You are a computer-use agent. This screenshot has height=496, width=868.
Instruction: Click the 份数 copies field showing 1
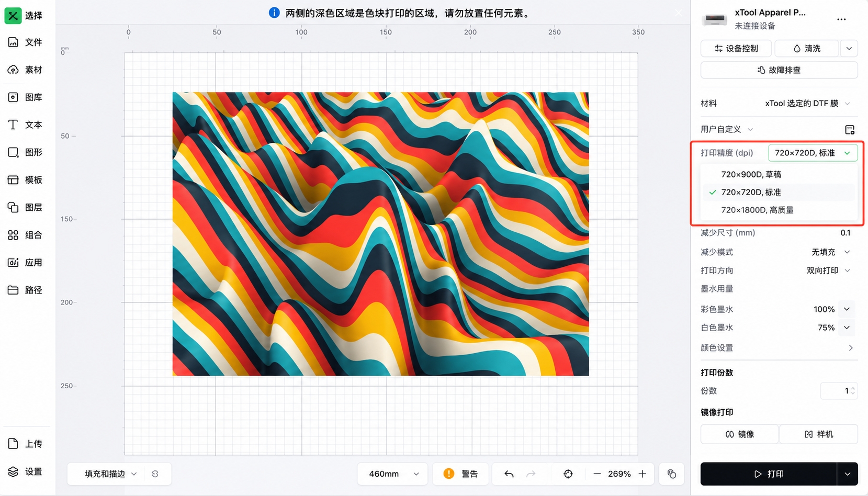point(839,391)
